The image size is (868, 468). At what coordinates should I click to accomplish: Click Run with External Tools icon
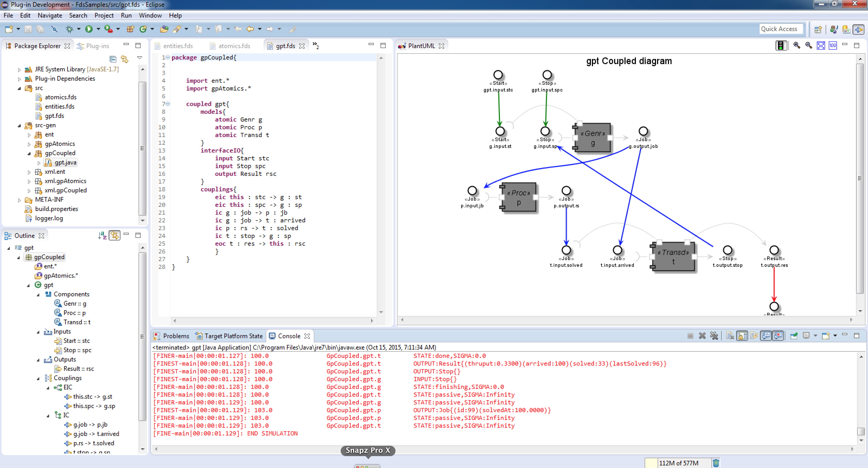tap(109, 29)
